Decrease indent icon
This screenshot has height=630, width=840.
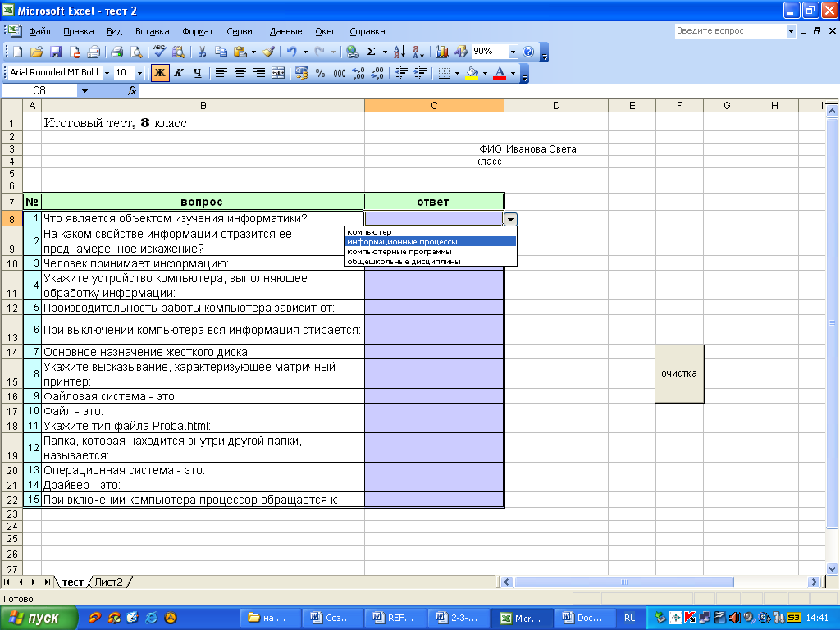[x=401, y=73]
